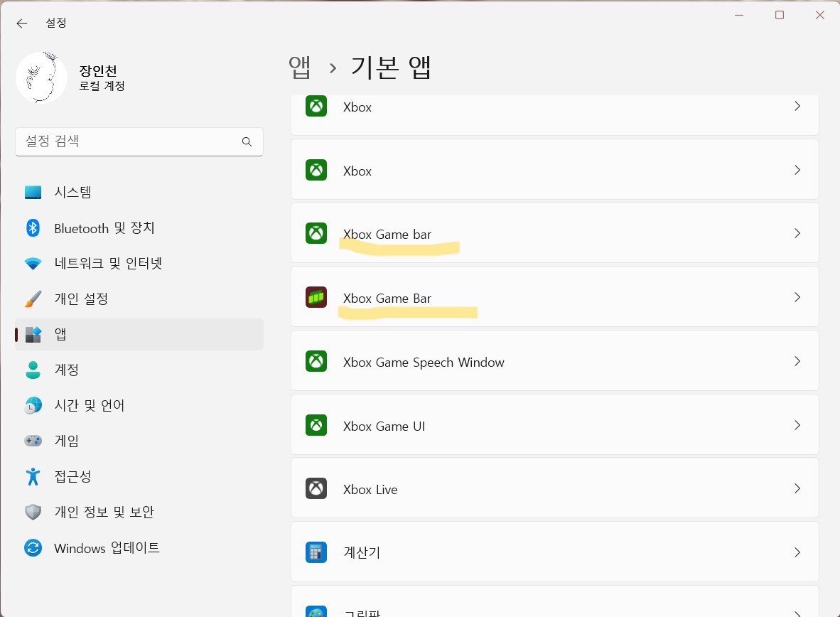
Task: Open the Xbox Game Speech Window entry
Action: tap(554, 361)
